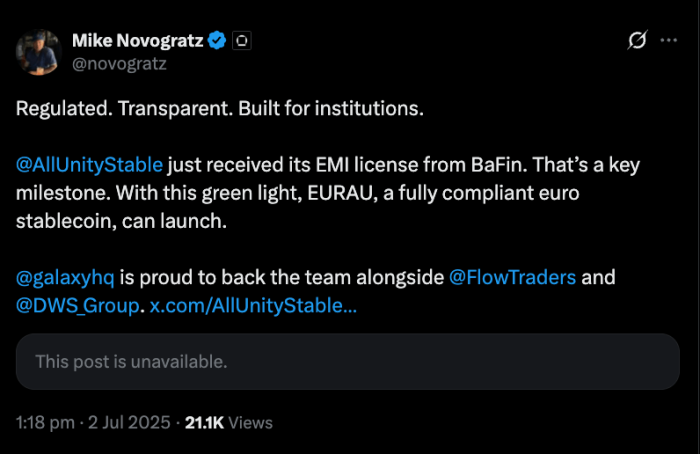Click the "stablecoin, can launch." text line

122,220
